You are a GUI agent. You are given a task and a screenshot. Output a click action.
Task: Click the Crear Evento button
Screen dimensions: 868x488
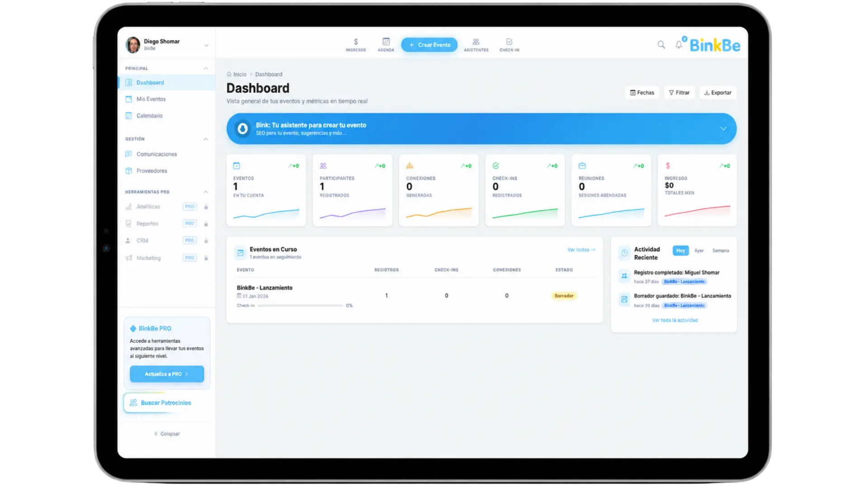[x=429, y=45]
